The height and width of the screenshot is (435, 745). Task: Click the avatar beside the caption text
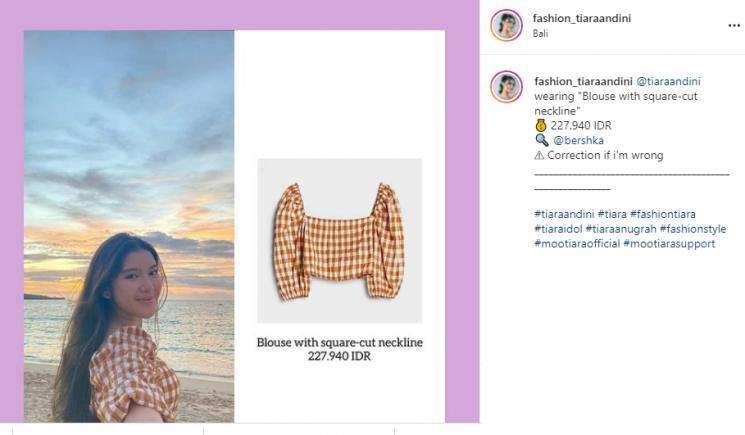(x=506, y=86)
